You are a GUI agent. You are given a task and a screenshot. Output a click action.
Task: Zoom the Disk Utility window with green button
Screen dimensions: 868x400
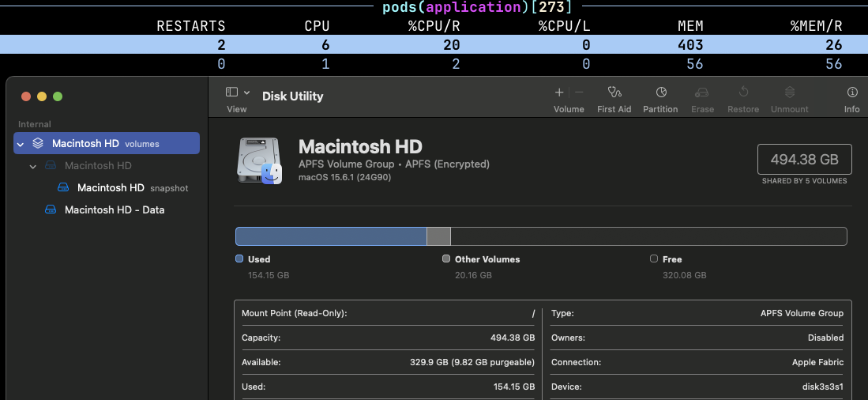click(x=58, y=96)
